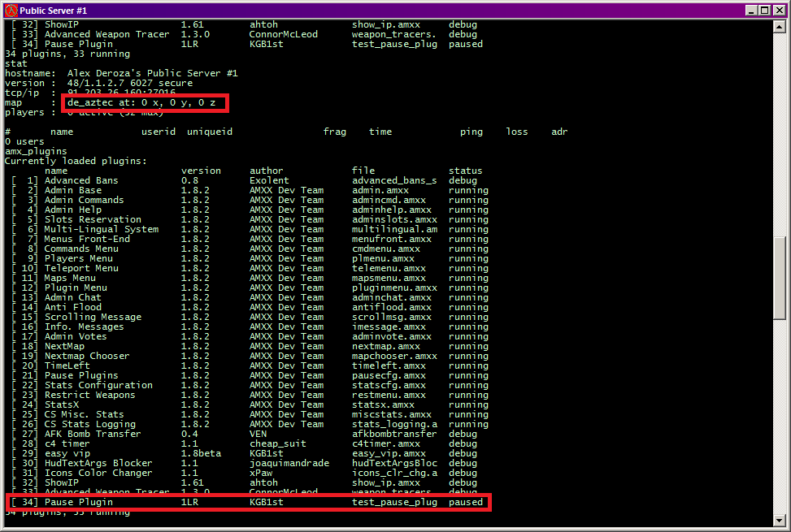The height and width of the screenshot is (532, 791).
Task: Click the 'Restrict Weapons' plugin name
Action: point(89,395)
